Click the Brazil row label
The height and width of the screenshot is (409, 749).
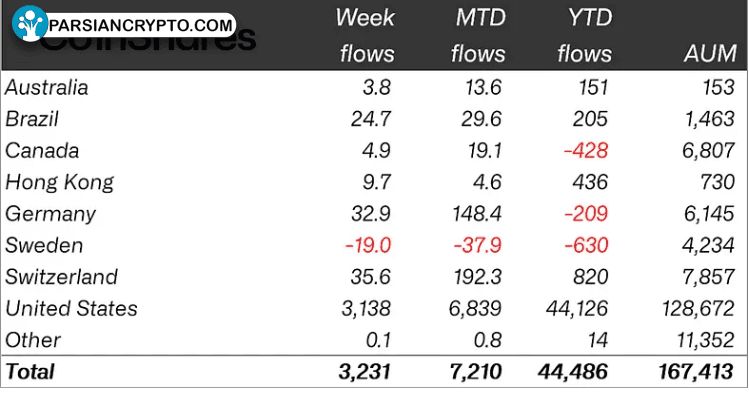tap(32, 119)
